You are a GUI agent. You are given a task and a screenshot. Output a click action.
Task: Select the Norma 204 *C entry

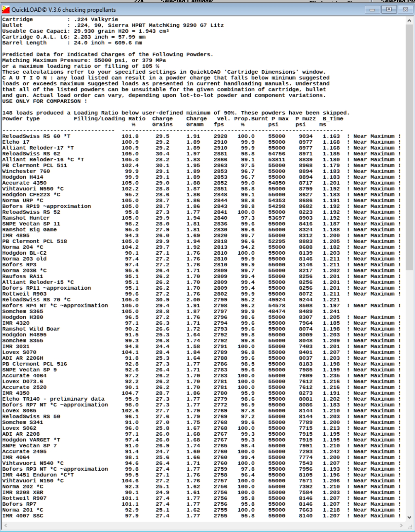pos(201,247)
